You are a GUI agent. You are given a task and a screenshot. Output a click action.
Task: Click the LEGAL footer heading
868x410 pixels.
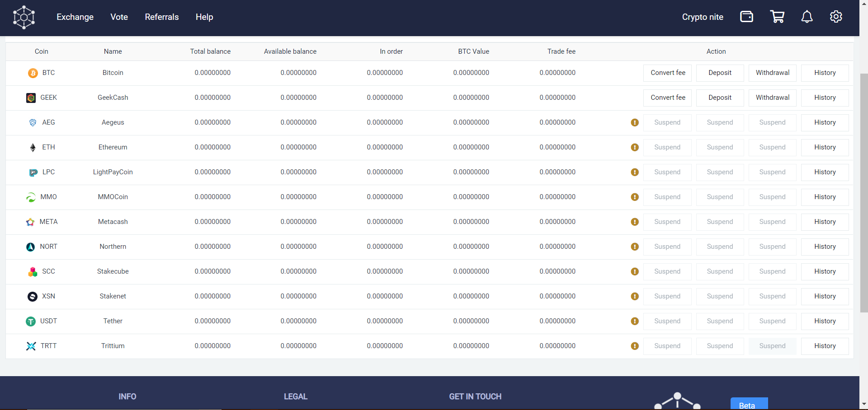coord(296,396)
